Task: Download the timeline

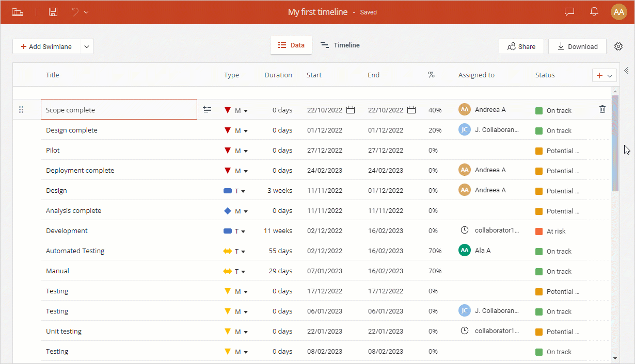Action: tap(577, 46)
